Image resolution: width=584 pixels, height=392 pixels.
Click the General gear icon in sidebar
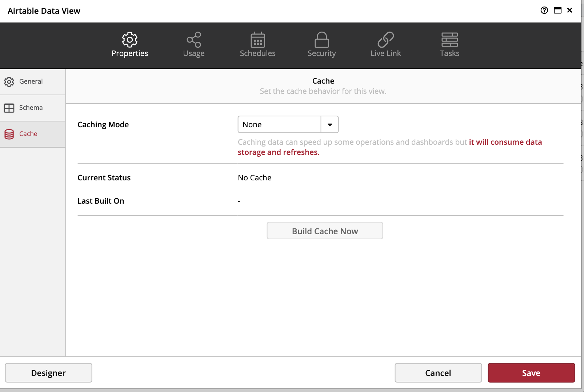[9, 82]
